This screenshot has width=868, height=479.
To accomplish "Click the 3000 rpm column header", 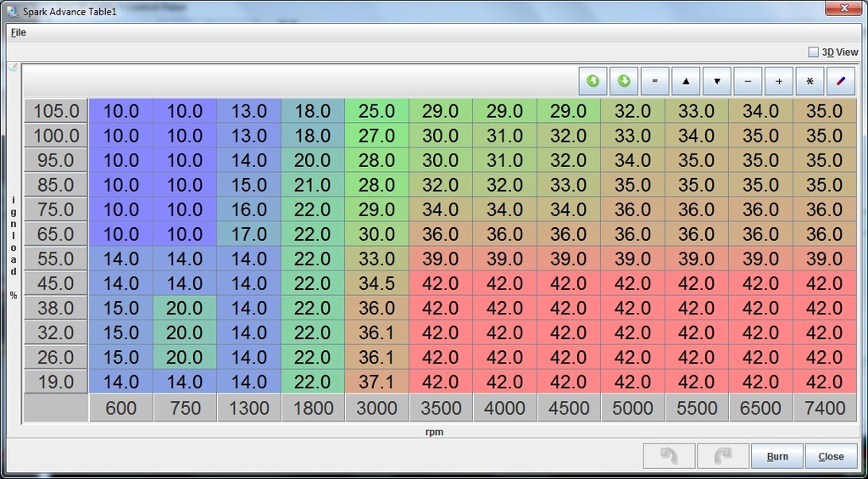I will point(376,408).
